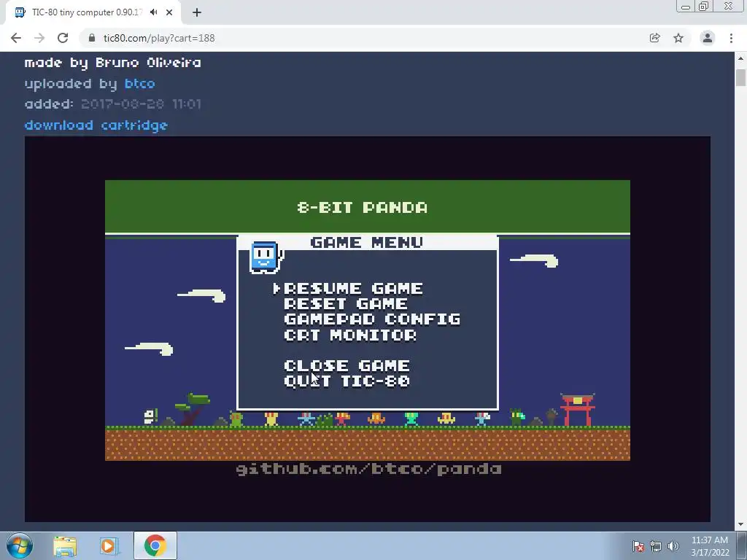
Task: Open the Windows Start menu
Action: pos(20,545)
